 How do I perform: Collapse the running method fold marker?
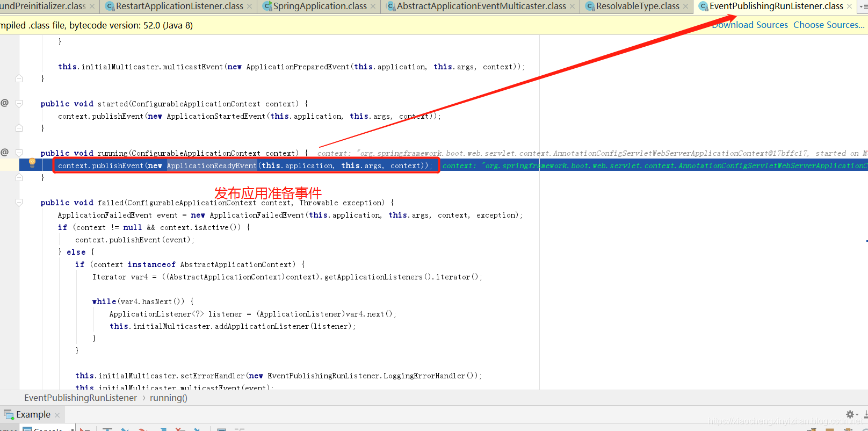[x=19, y=153]
